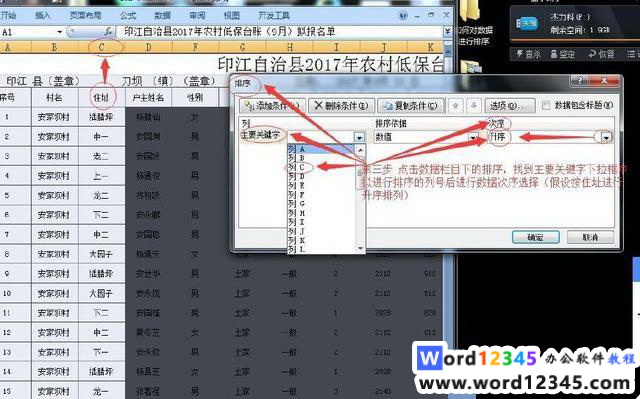Click the move up arrow icon in the Sort dialog
This screenshot has width=640, height=399.
[x=456, y=106]
